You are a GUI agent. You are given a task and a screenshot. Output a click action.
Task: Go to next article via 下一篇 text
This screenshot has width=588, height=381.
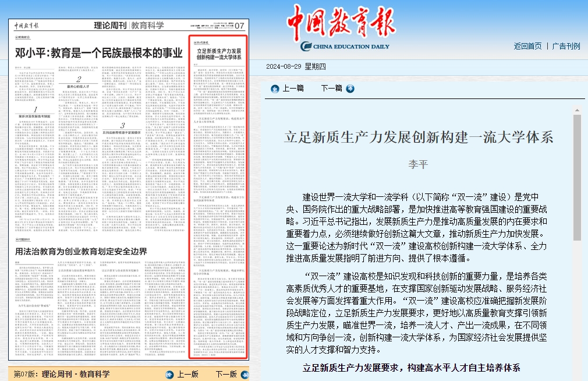click(x=331, y=89)
